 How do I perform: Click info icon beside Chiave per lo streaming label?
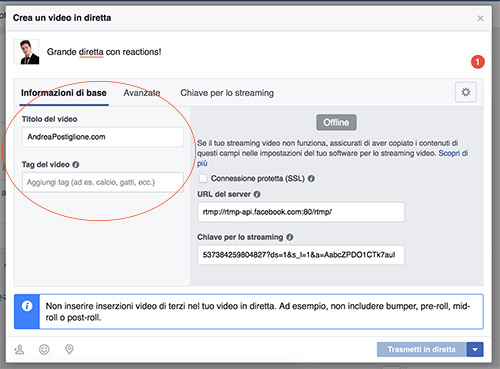click(x=290, y=237)
